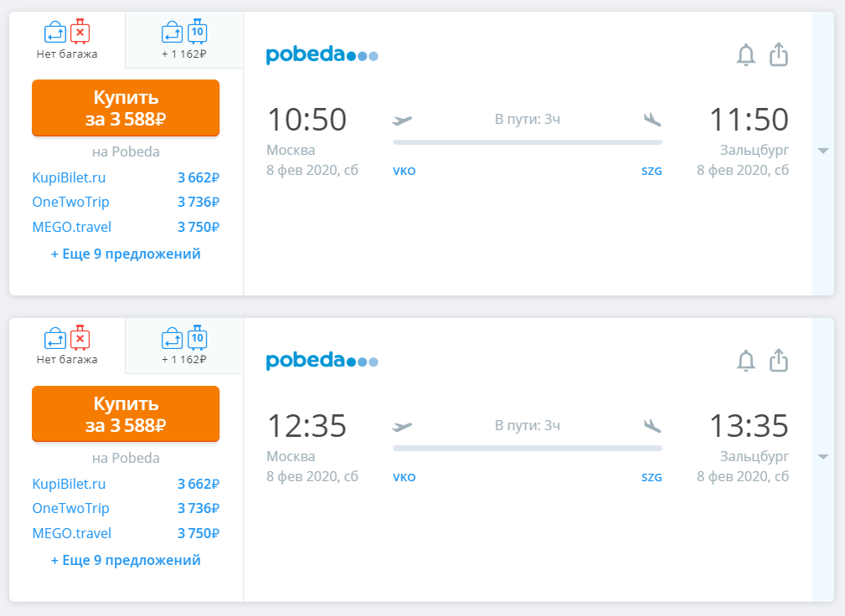The width and height of the screenshot is (845, 616).
Task: Select '+1 162₽' baggage tab on first ticket
Action: click(x=184, y=40)
